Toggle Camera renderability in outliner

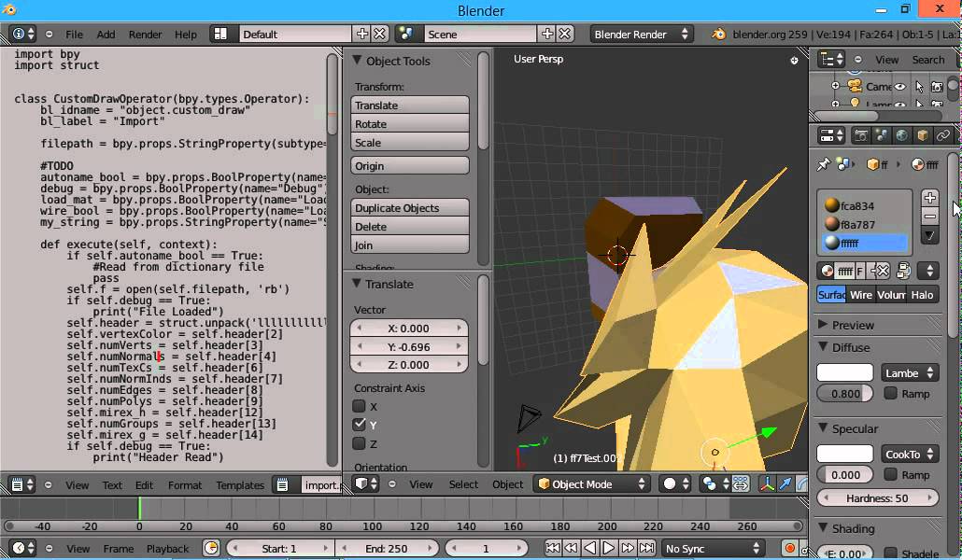(937, 87)
